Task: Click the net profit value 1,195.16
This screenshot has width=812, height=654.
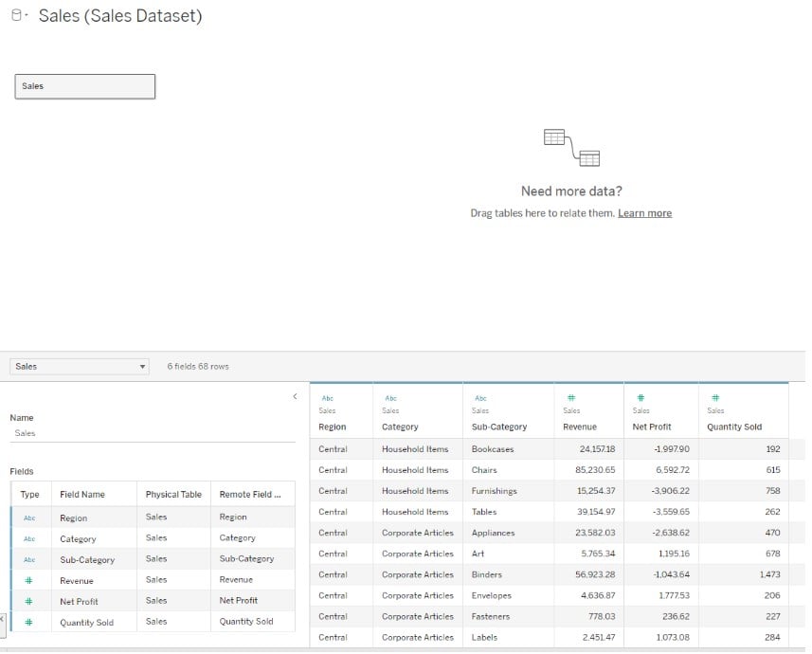Action: point(674,554)
